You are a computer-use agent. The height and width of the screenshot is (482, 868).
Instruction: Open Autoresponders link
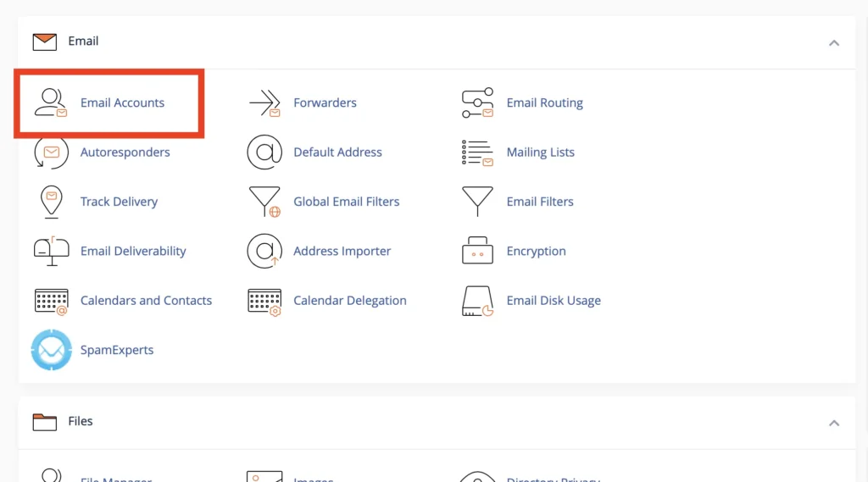pos(125,152)
